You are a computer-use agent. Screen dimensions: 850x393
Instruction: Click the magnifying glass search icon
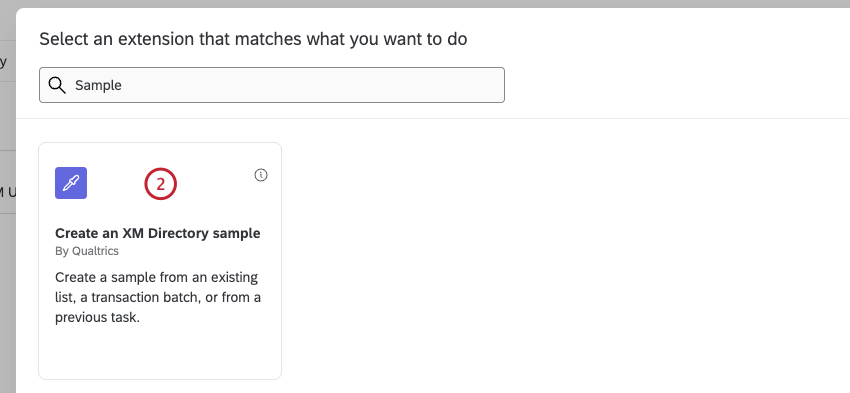57,85
